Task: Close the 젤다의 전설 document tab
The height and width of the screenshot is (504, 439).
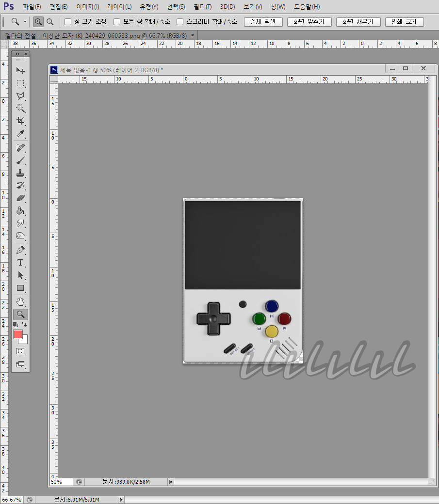Action: tap(193, 35)
